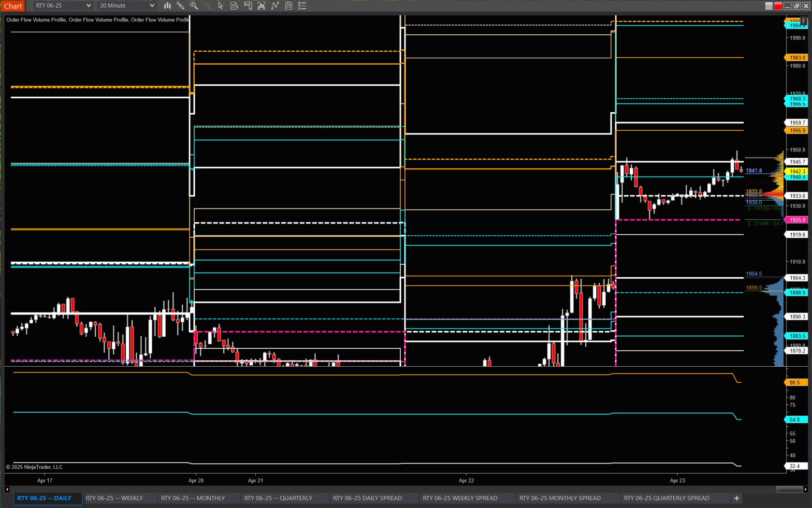
Task: Click the 32.4 white indicator value marker
Action: tap(796, 466)
